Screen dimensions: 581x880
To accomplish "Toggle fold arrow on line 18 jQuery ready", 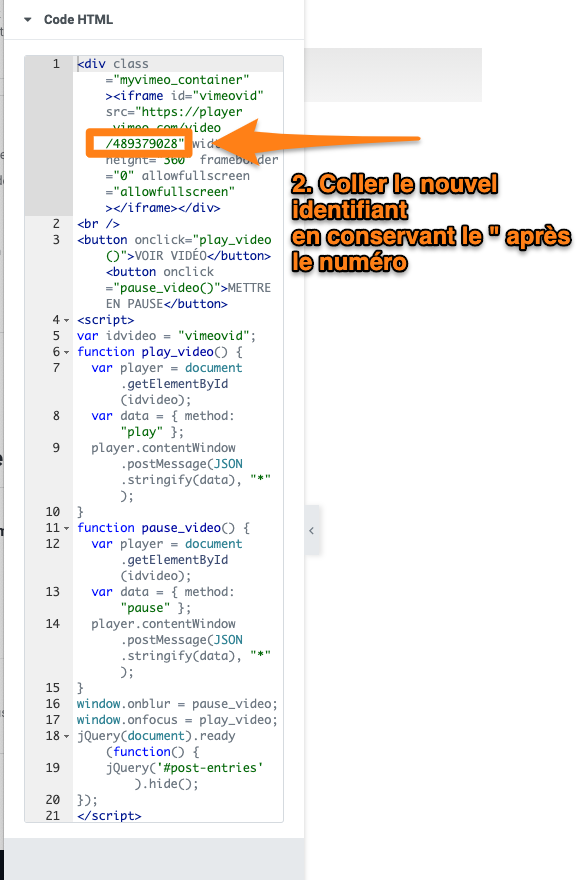I will coord(66,736).
